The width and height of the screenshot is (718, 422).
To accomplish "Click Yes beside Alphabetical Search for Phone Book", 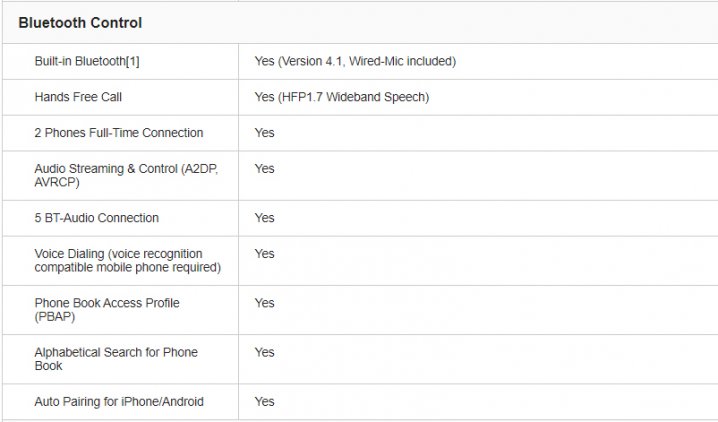I will tap(265, 352).
